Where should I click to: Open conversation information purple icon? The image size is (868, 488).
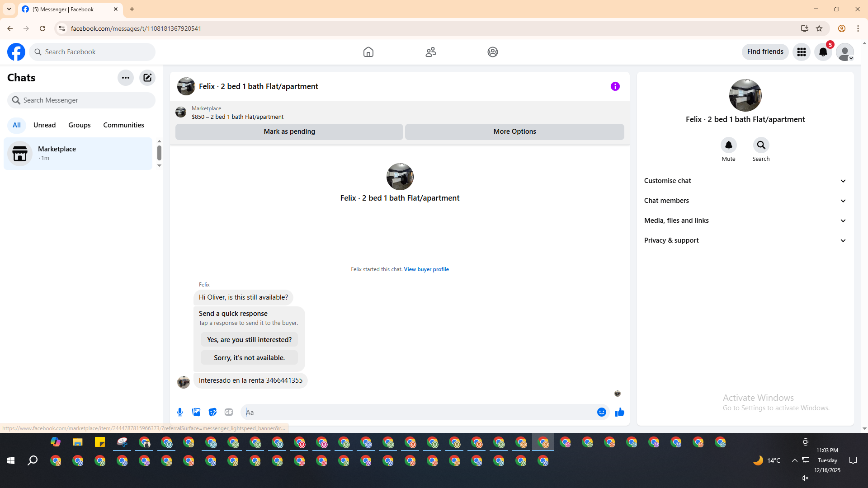pyautogui.click(x=615, y=86)
